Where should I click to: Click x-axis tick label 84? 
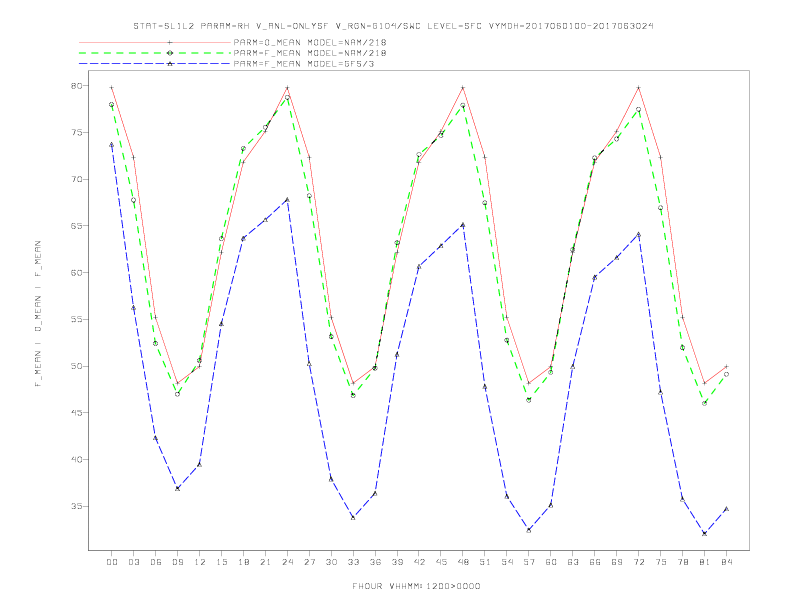click(x=727, y=562)
